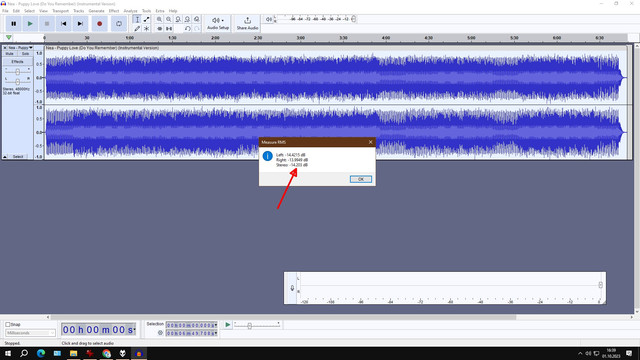Screen dimensions: 640x360
Task: Click the track gain slider
Action: coord(18,72)
